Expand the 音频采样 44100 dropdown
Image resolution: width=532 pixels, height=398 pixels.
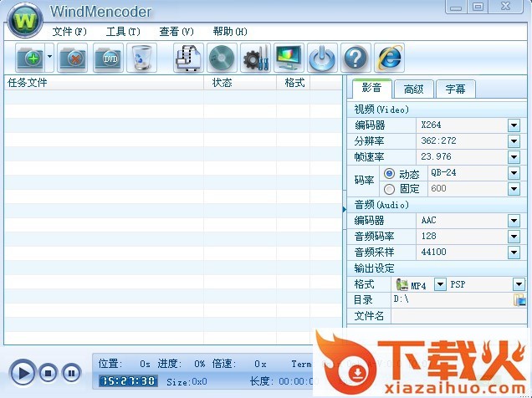click(514, 253)
